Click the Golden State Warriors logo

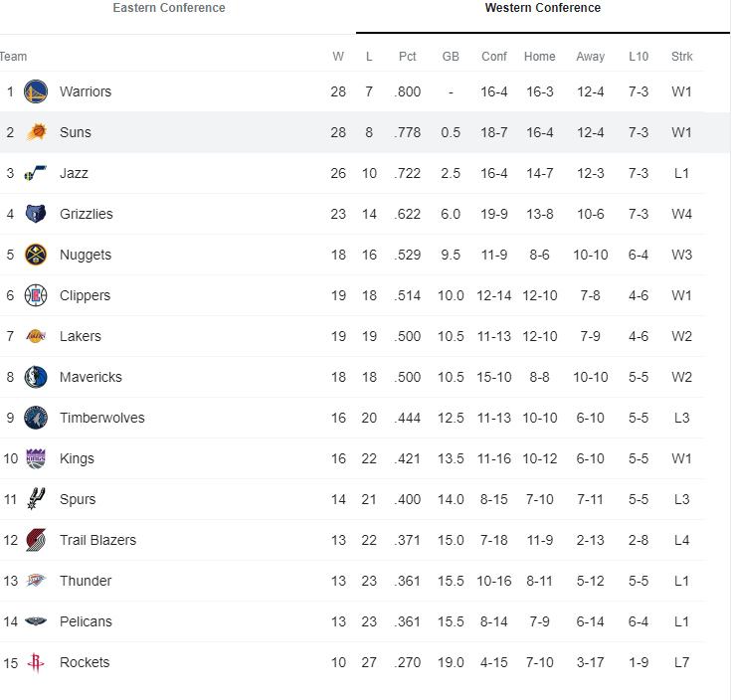(x=36, y=91)
